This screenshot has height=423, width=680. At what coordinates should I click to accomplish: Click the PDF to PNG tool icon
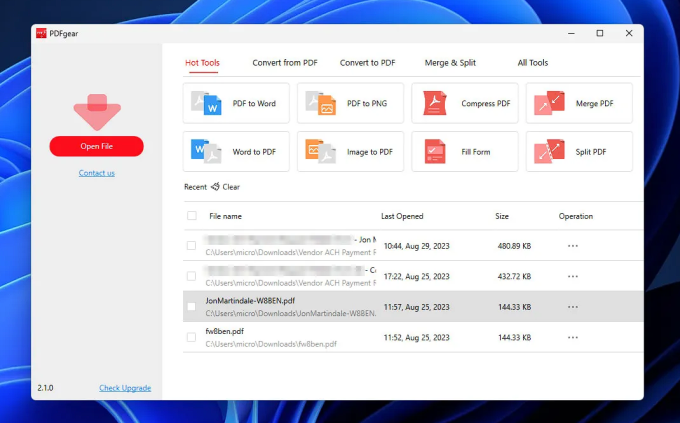pyautogui.click(x=321, y=103)
